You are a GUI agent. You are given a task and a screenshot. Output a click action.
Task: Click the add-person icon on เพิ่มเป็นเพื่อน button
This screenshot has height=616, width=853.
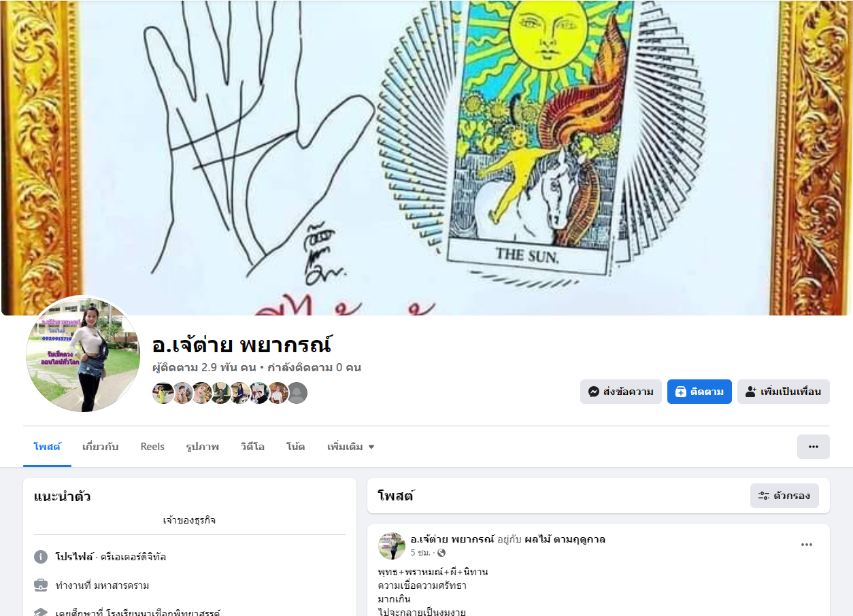(x=751, y=392)
